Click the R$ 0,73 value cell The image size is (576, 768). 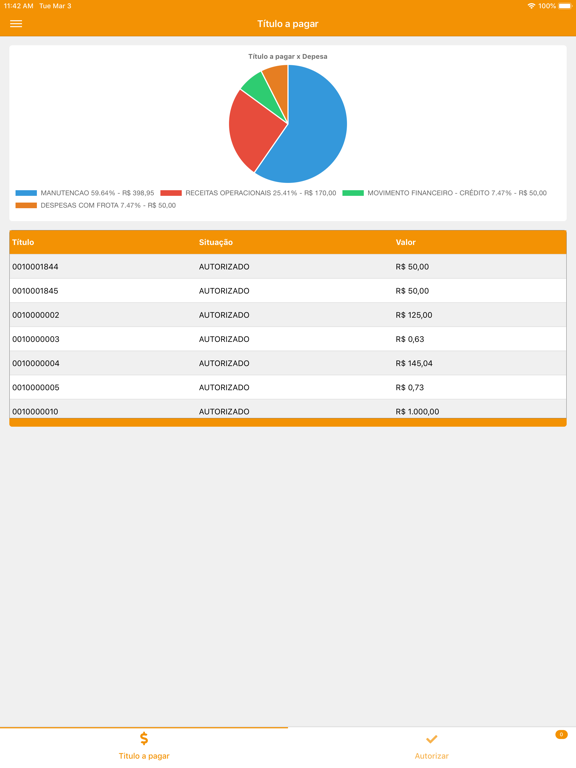coord(410,387)
